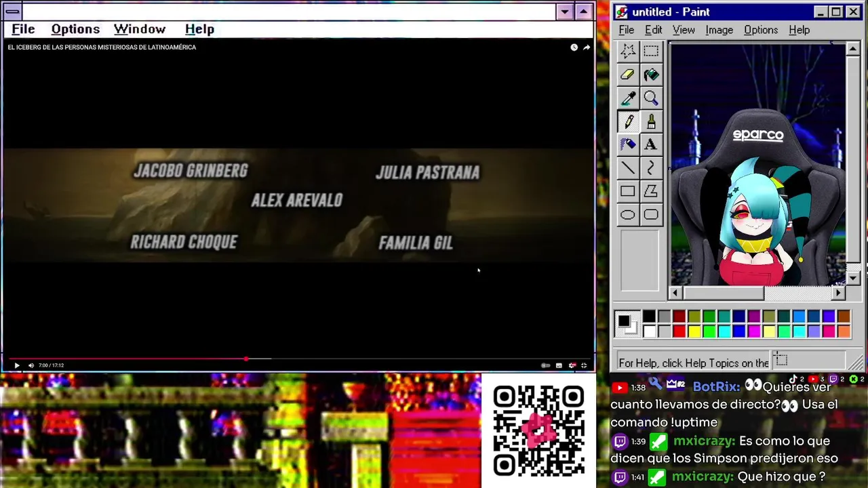868x488 pixels.
Task: Pick the Airbrush spray can tool
Action: [x=628, y=144]
